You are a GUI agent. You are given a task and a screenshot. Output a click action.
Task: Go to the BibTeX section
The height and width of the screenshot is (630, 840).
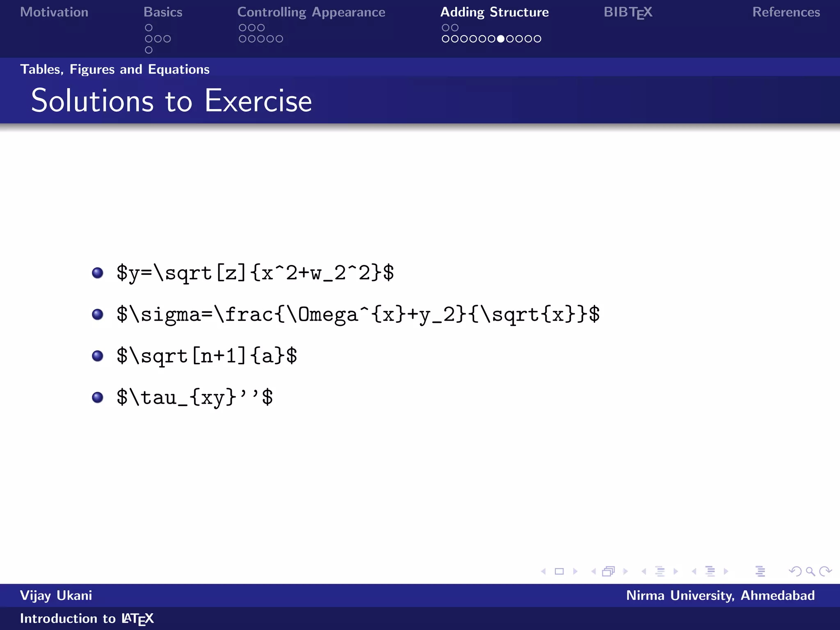[x=628, y=12]
